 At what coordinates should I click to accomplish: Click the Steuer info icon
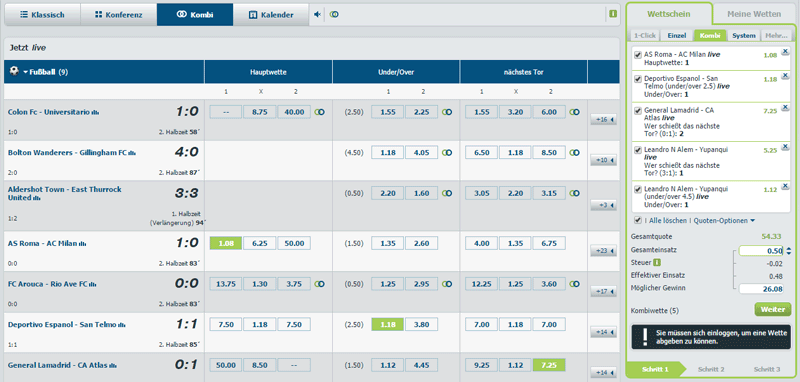click(x=658, y=263)
